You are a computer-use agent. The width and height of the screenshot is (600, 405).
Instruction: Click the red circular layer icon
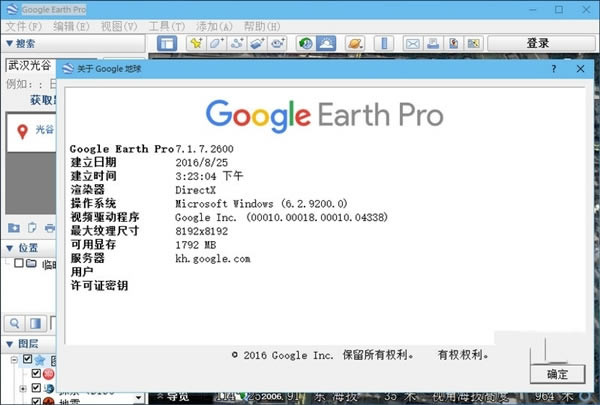49,374
